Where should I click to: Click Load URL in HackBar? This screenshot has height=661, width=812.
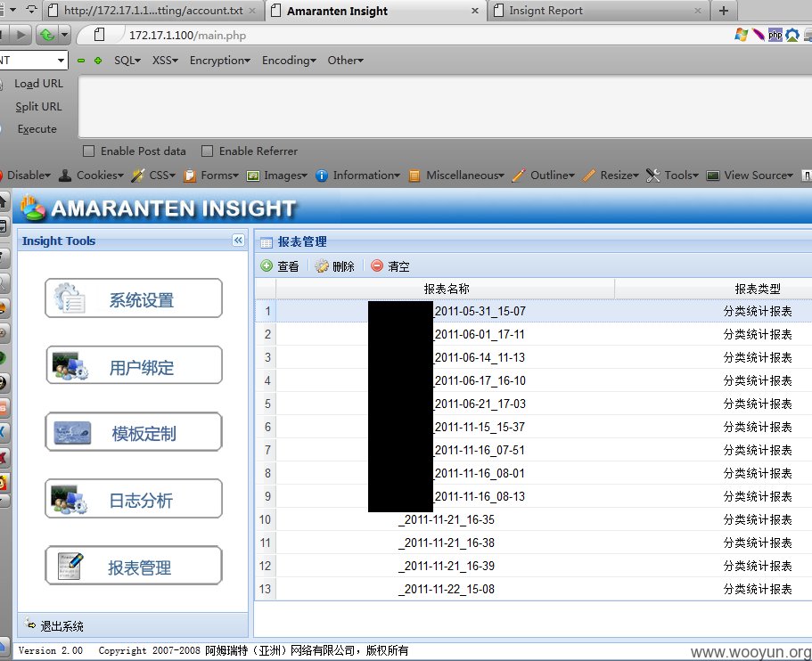click(38, 84)
